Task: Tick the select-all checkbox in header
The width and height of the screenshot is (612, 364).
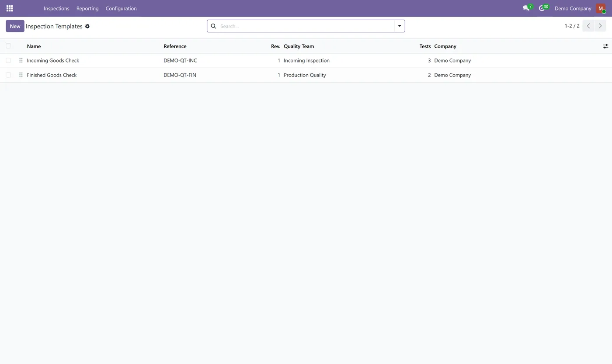Action: [x=8, y=46]
